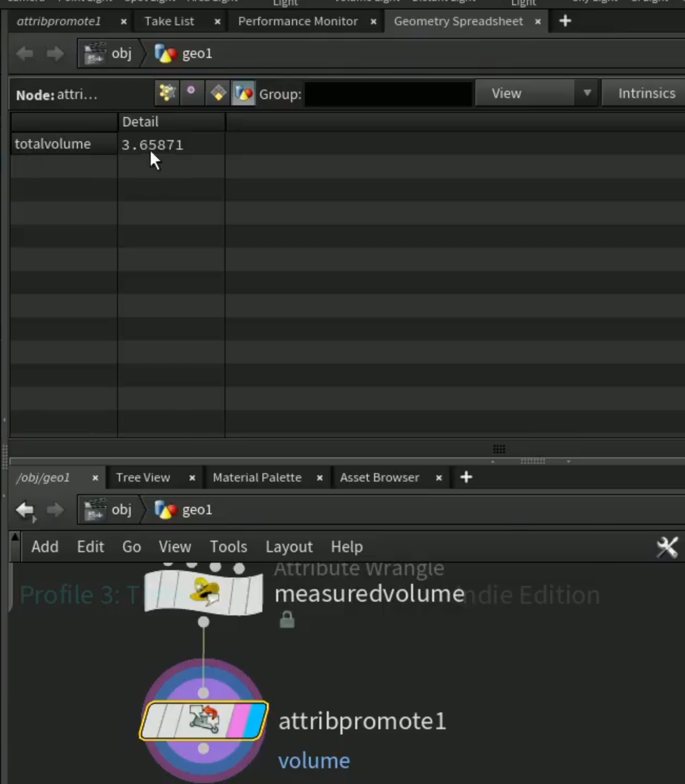Select the attribpromote1 node icon
The width and height of the screenshot is (685, 784).
[x=204, y=719]
